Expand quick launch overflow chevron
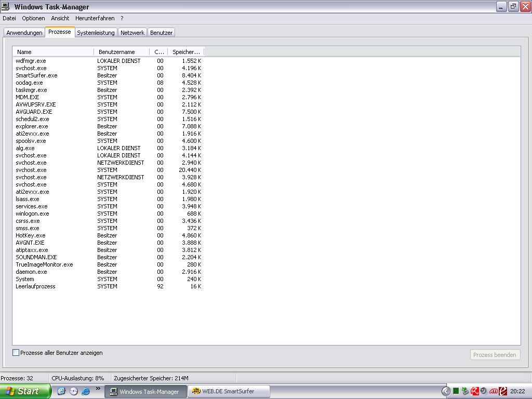Image resolution: width=532 pixels, height=399 pixels. coord(98,389)
